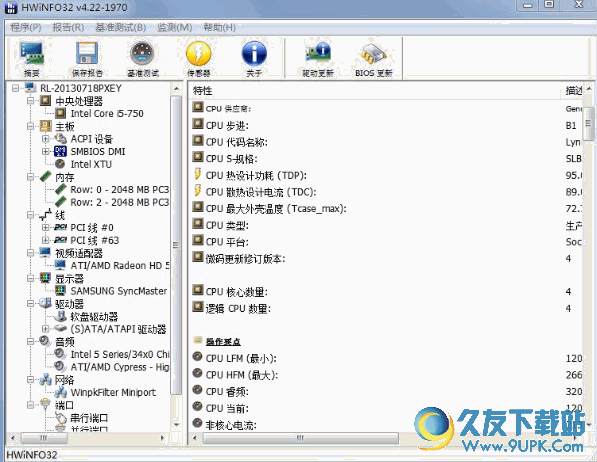Collapse the 内存 memory branch
Viewport: 597px width, 462px height.
coord(30,177)
